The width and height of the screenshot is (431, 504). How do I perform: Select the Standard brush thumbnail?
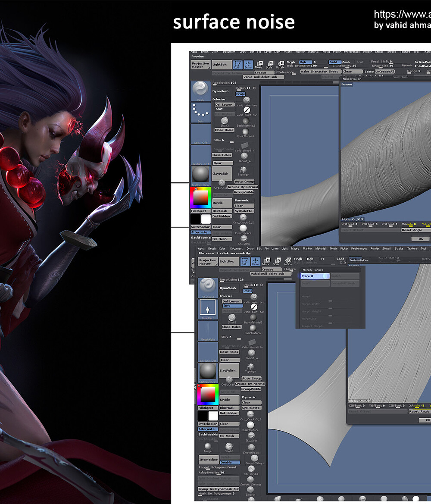tap(208, 288)
